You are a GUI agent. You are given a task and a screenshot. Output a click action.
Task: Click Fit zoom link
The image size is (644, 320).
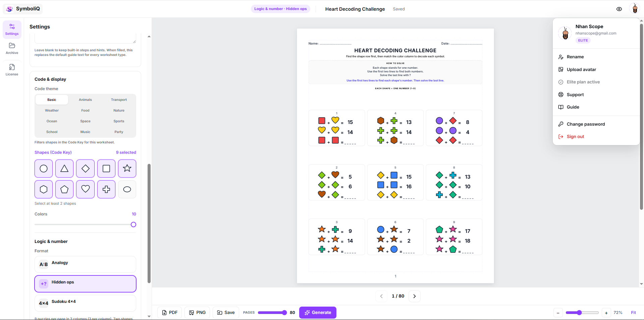pyautogui.click(x=633, y=313)
